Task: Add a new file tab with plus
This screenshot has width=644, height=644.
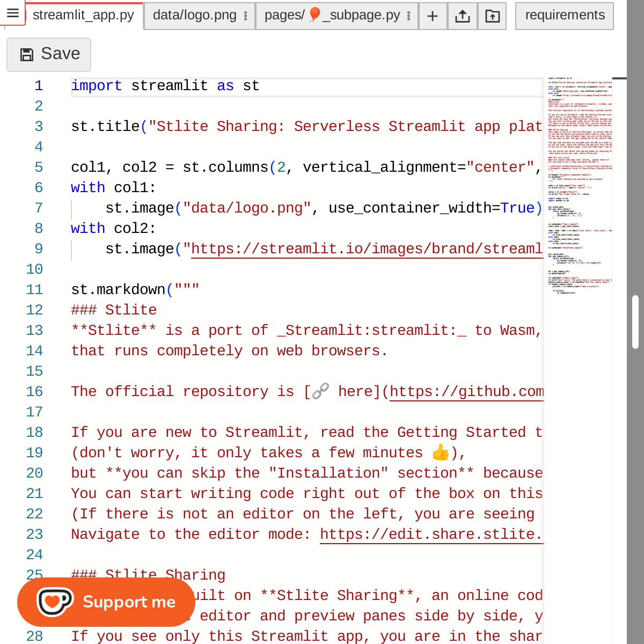Action: point(433,16)
